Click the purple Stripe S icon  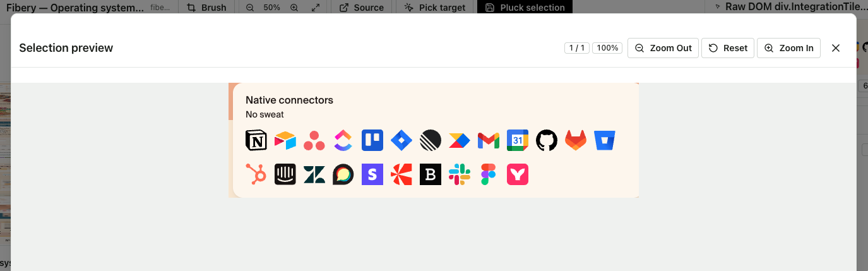click(372, 174)
